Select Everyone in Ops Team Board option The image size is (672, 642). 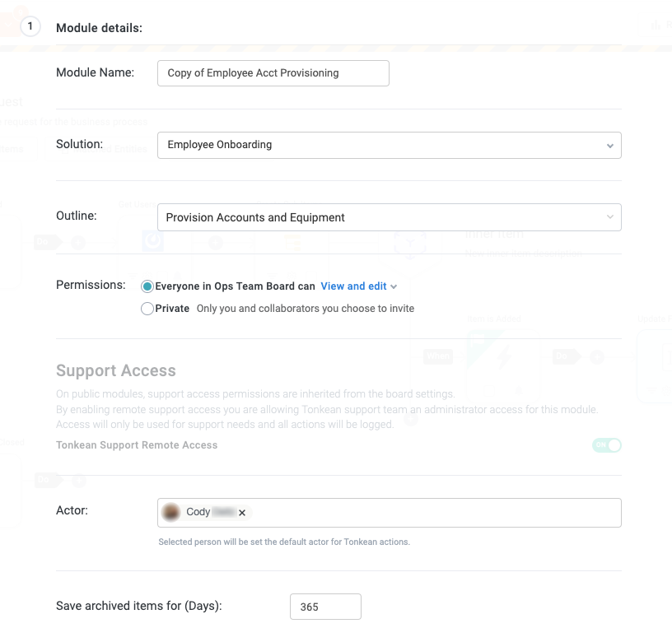147,286
